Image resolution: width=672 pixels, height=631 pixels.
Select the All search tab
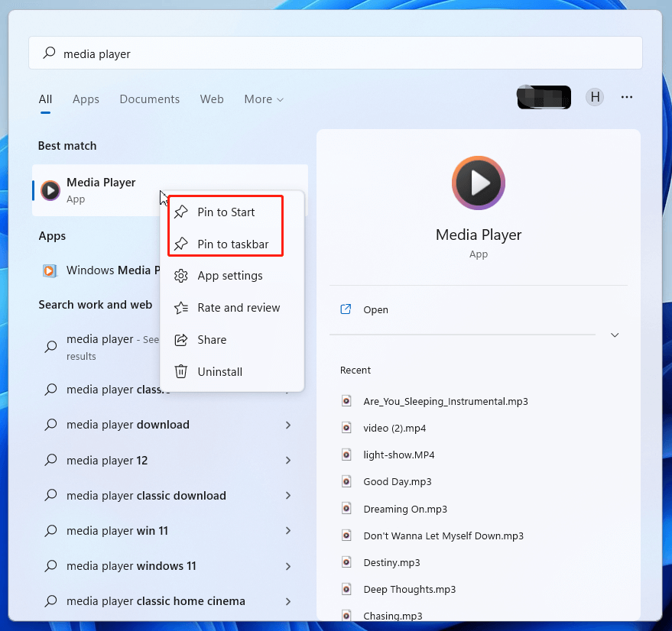[45, 99]
